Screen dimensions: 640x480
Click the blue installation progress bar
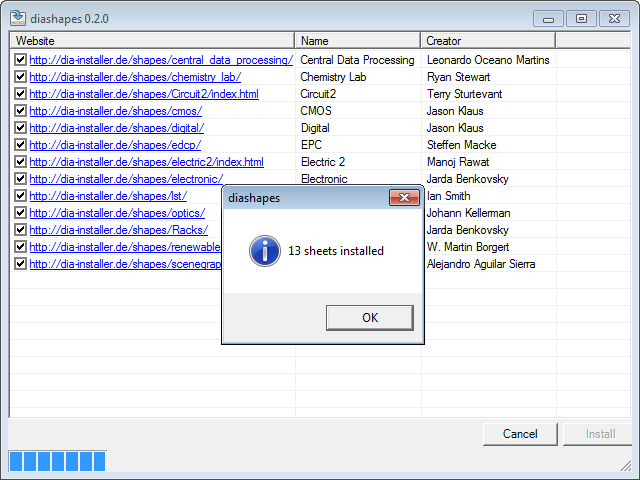pos(58,461)
